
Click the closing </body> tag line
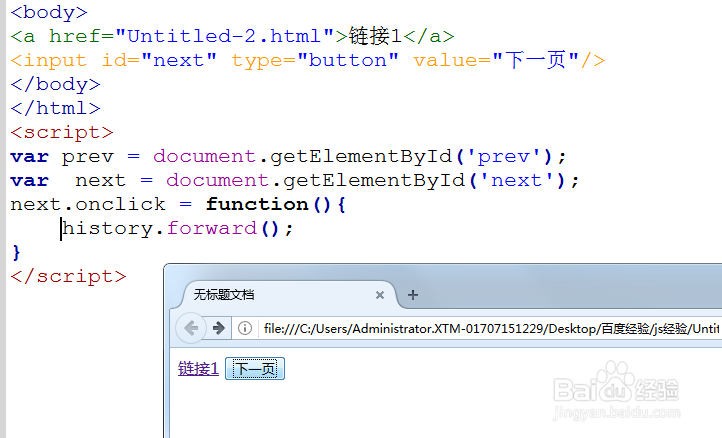pos(55,84)
